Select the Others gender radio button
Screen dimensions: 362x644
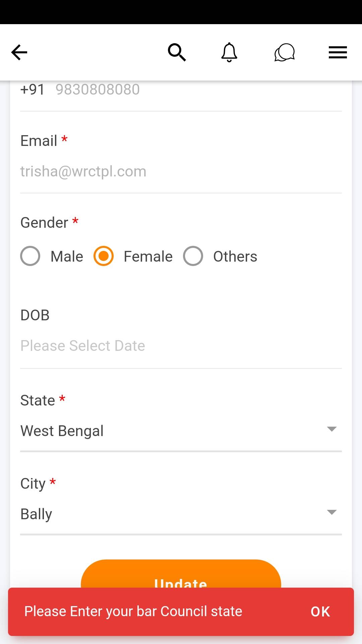[x=193, y=256]
